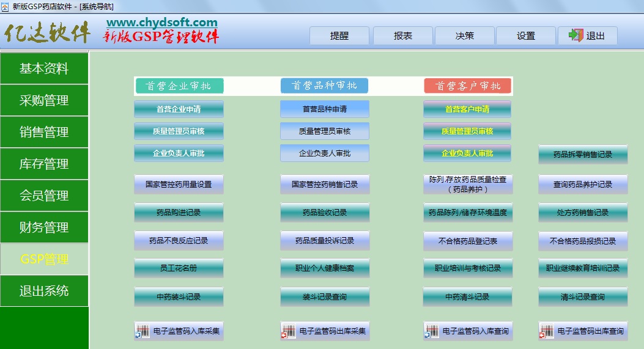Open 首营品种申请
644x349 pixels.
coord(325,109)
